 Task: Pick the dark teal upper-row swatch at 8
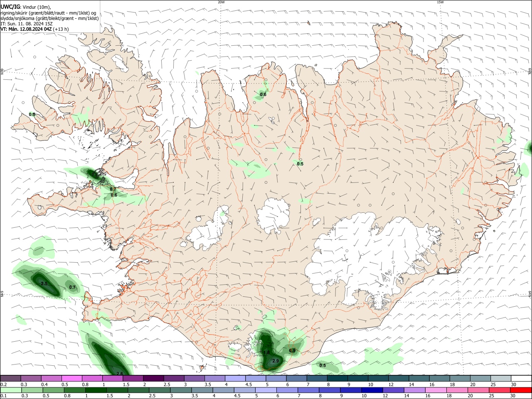[x=337, y=378]
